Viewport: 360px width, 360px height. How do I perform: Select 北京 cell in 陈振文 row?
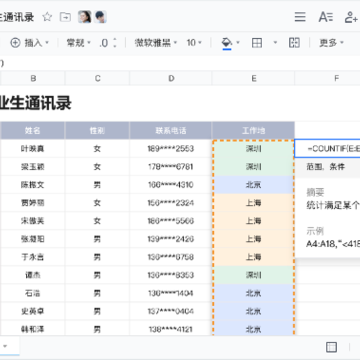(x=253, y=185)
